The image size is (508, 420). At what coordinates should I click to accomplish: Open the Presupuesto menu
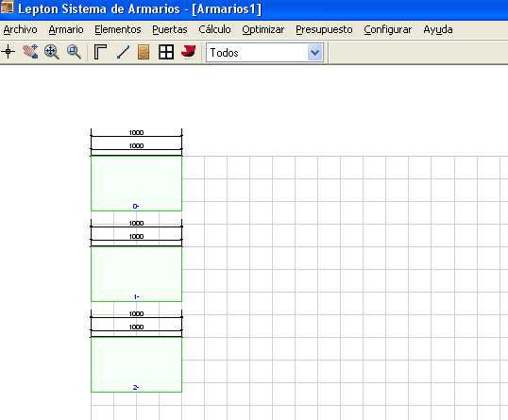point(324,29)
